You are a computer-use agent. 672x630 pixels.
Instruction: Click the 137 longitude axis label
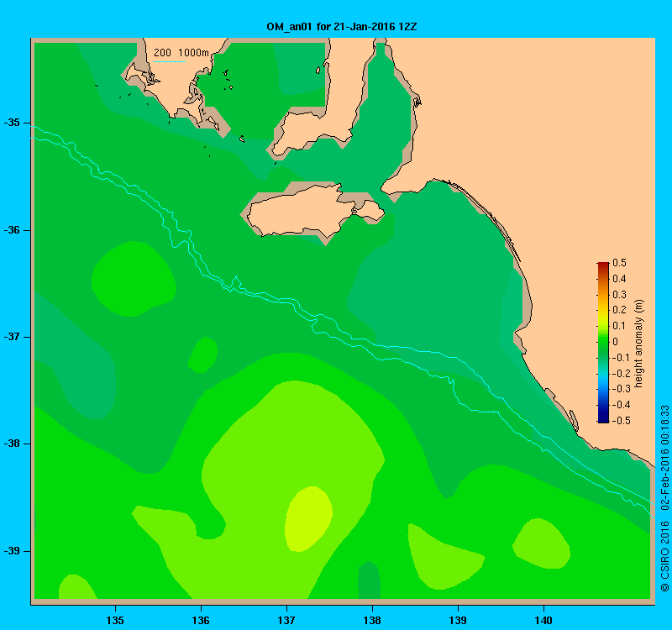coord(286,620)
